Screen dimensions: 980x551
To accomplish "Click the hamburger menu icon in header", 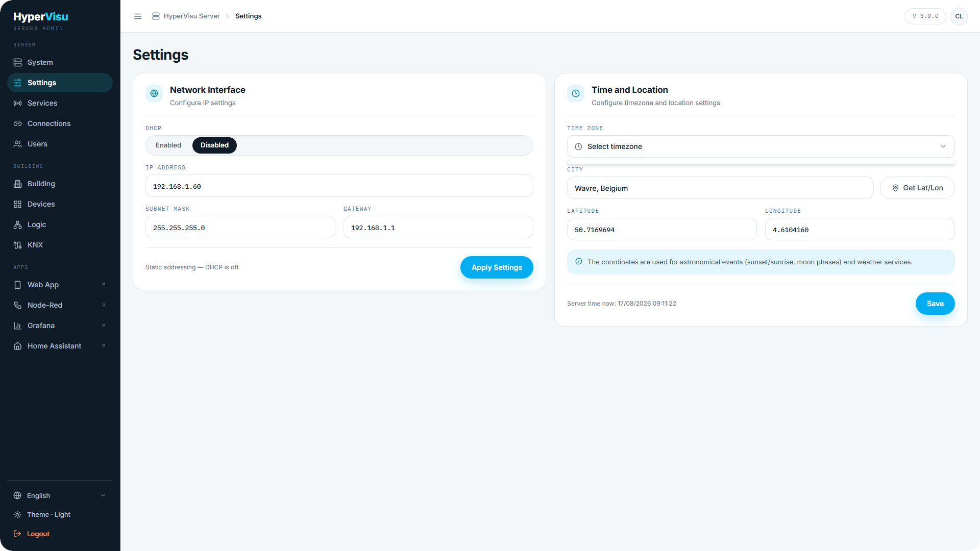I will click(x=138, y=16).
